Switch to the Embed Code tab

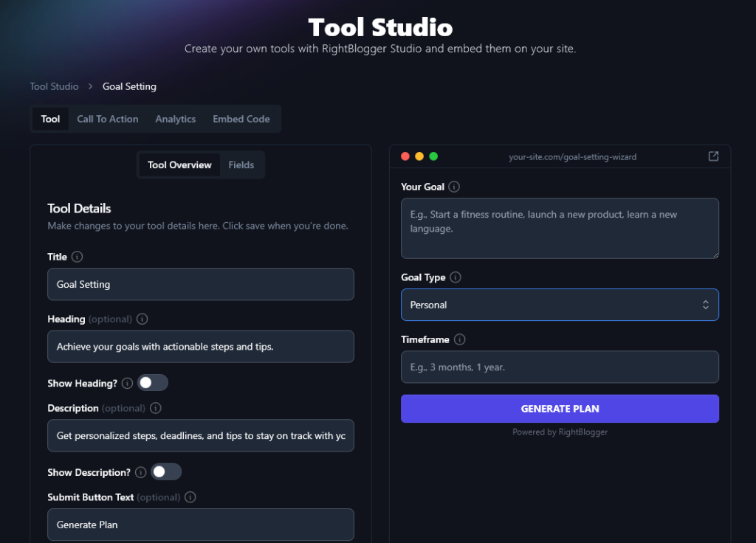241,118
